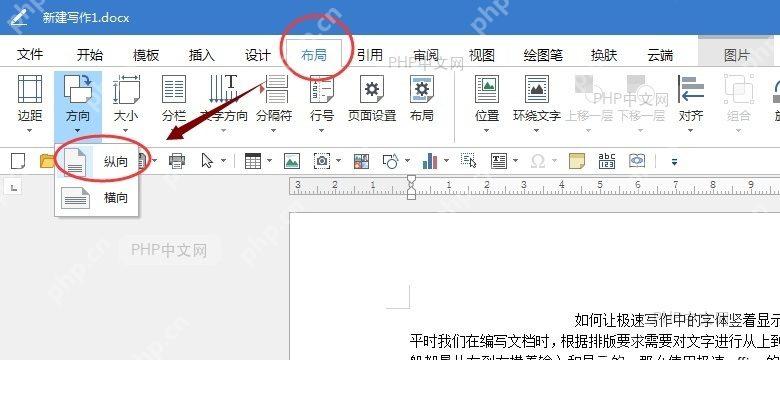
Task: Click the eye view icon in quick toolbar
Action: (637, 161)
